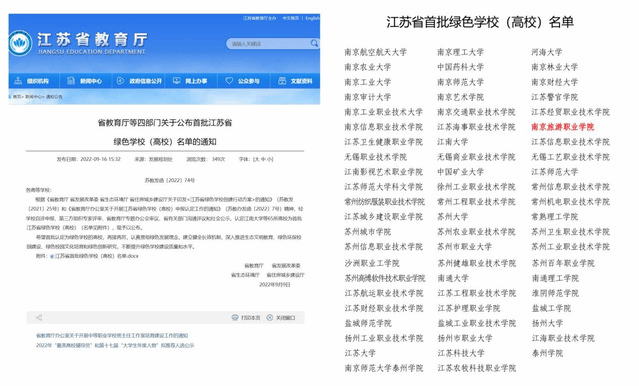This screenshot has height=386, width=639.
Task: Click the publish date 2022-09-16 15:32
Action: pyautogui.click(x=101, y=159)
